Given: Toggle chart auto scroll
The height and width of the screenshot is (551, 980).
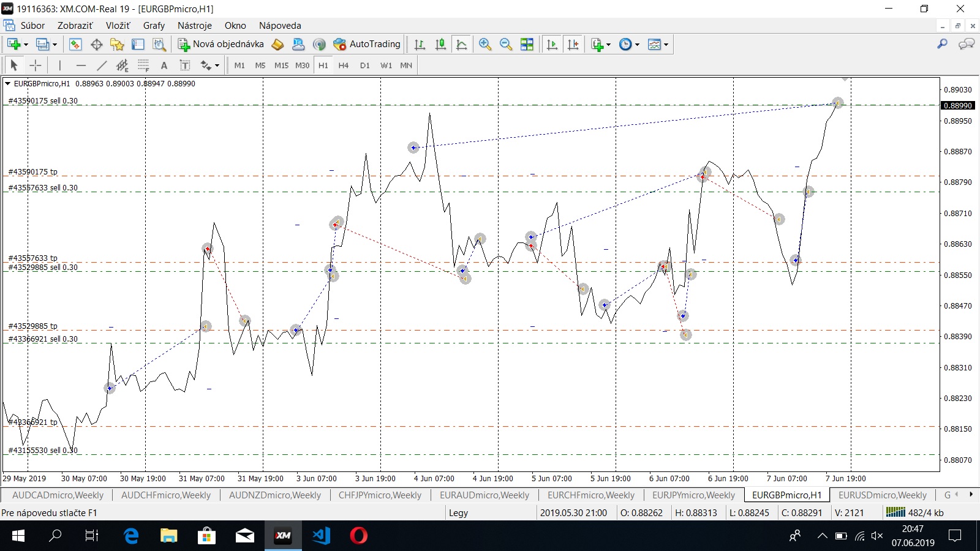Looking at the screenshot, I should click(x=552, y=44).
